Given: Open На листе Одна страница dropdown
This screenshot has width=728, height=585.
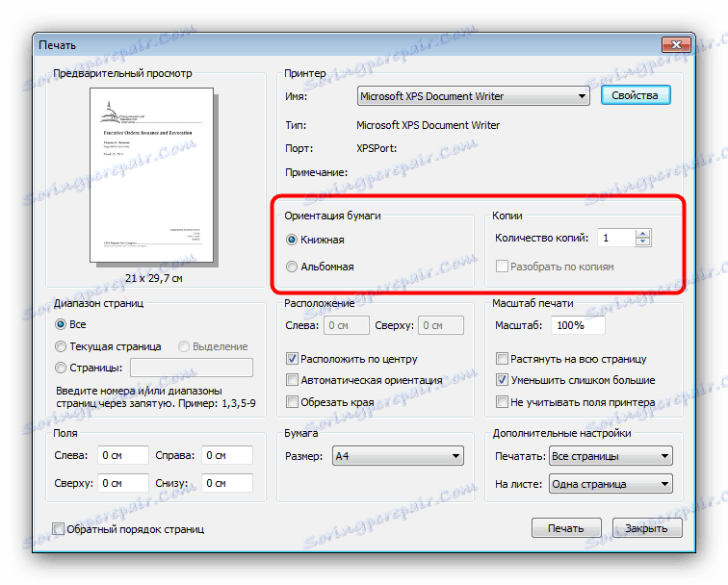Looking at the screenshot, I should pyautogui.click(x=611, y=484).
